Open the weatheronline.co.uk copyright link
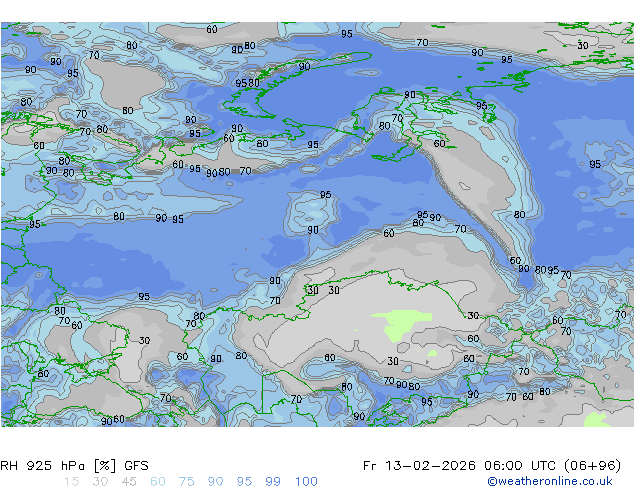This screenshot has height=490, width=634. click(550, 481)
